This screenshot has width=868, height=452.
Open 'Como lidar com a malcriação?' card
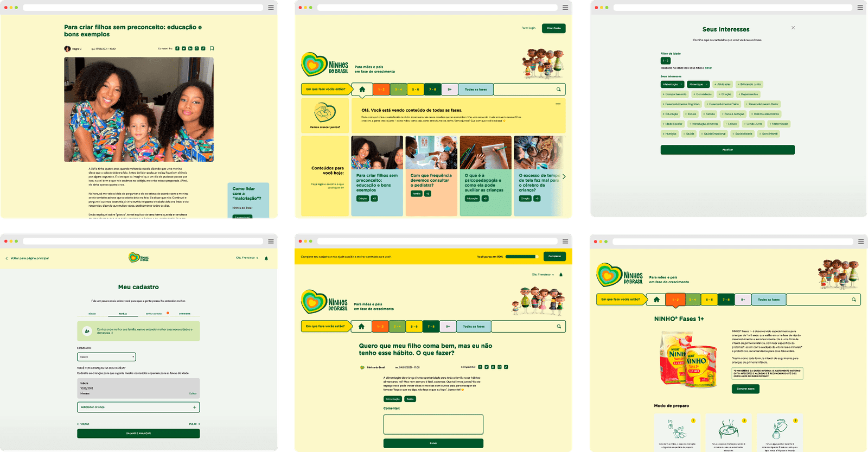pos(248,200)
